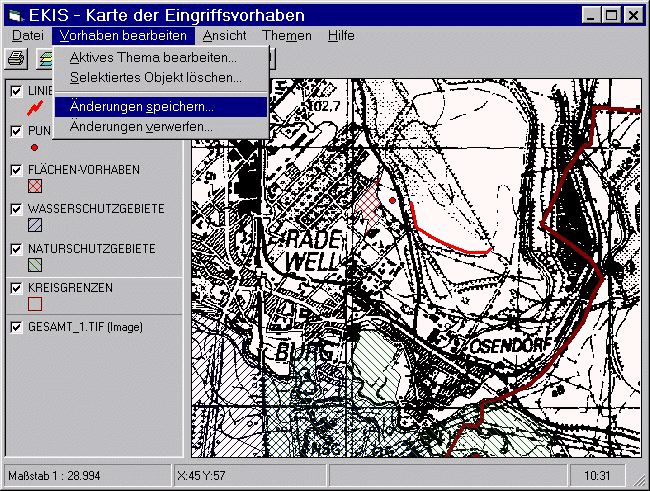Expand the Themen menu
The image size is (650, 491).
click(287, 35)
